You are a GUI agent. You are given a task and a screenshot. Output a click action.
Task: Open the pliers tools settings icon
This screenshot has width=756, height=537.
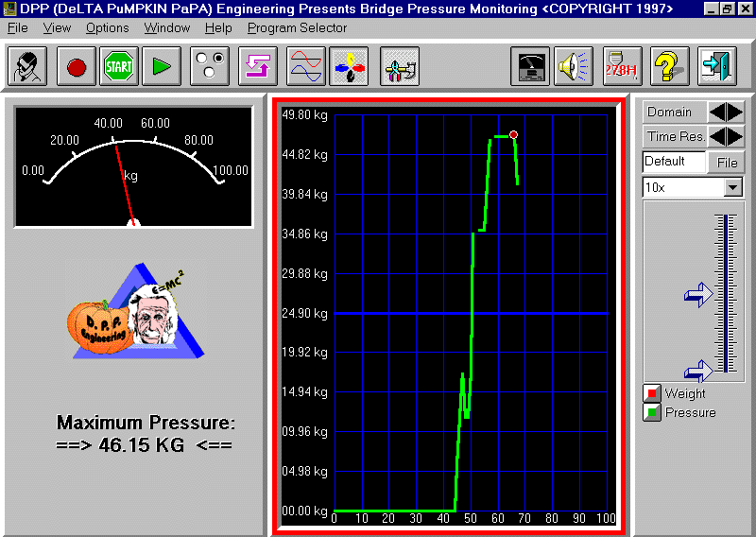(x=400, y=66)
